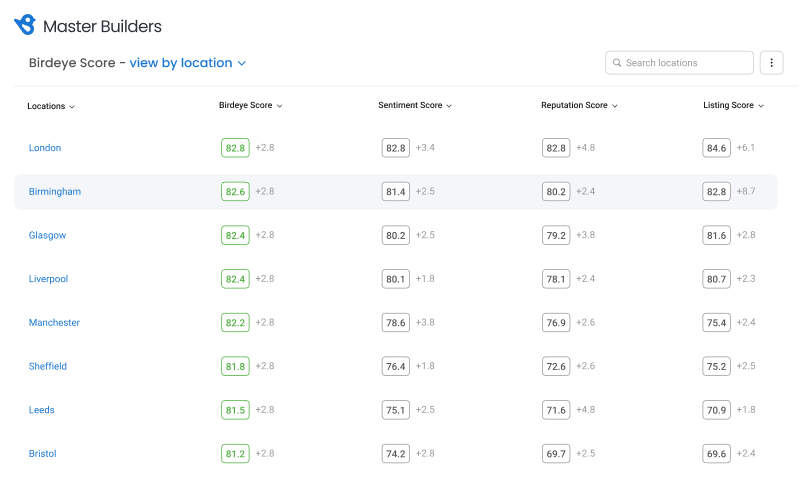The image size is (812, 479).
Task: Click London's Reputation Score 82.8 badge
Action: (556, 148)
